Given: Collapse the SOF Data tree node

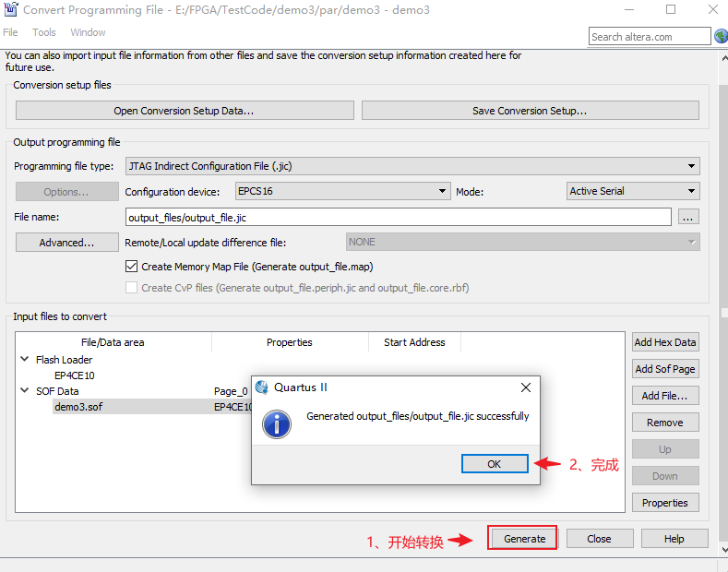Looking at the screenshot, I should 25,390.
